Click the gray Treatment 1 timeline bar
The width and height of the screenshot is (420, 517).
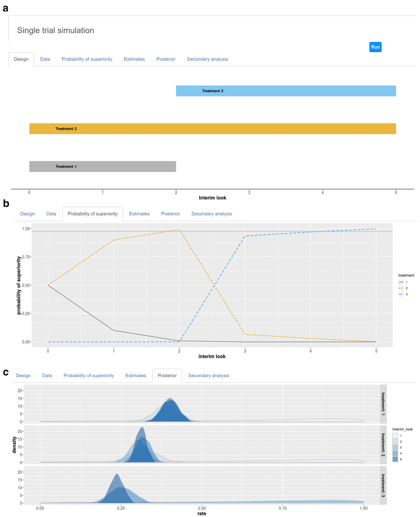click(x=102, y=166)
